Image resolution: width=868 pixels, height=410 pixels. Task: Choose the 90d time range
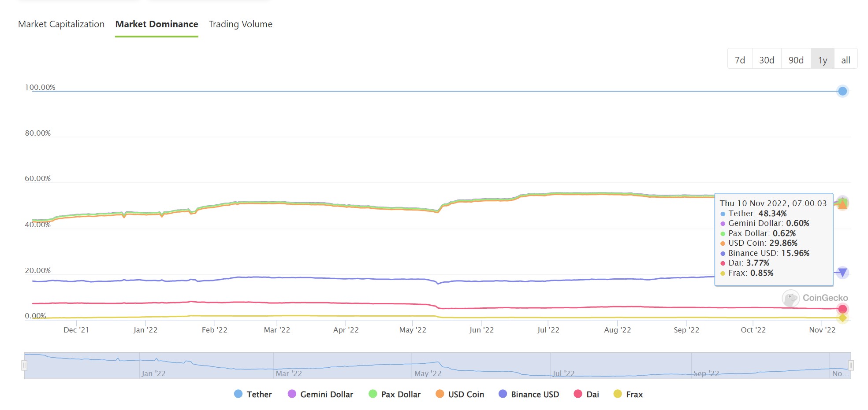click(x=796, y=60)
